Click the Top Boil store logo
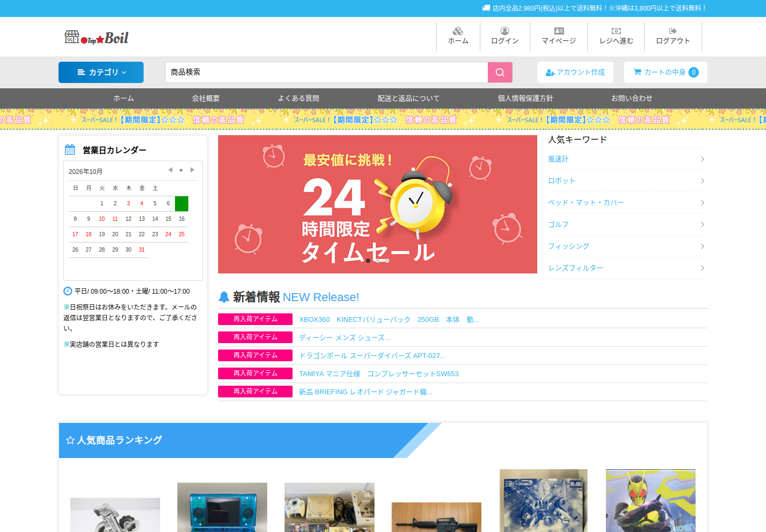 [x=96, y=37]
